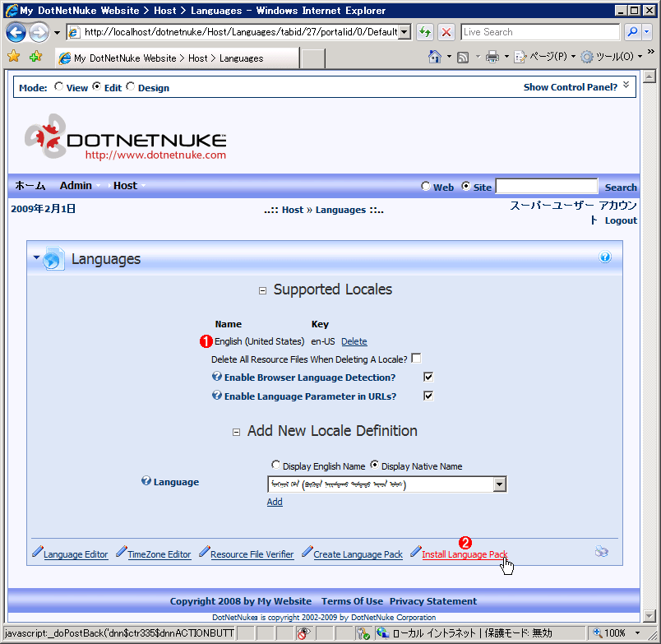The image size is (661, 644).
Task: Open the browser Home icon
Action: pyautogui.click(x=435, y=57)
